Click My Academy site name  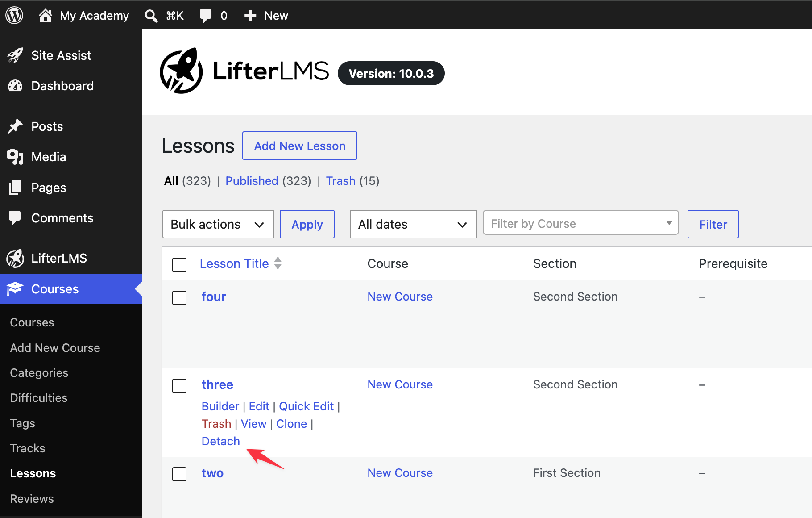coord(94,16)
